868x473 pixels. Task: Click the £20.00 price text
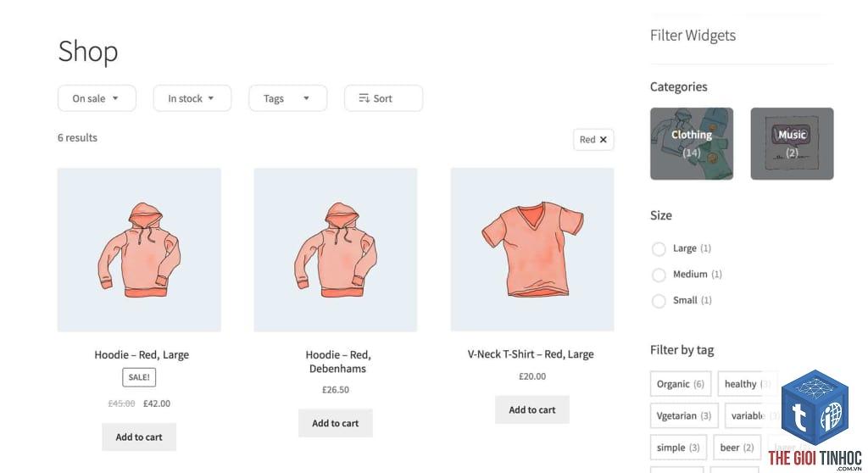[532, 376]
